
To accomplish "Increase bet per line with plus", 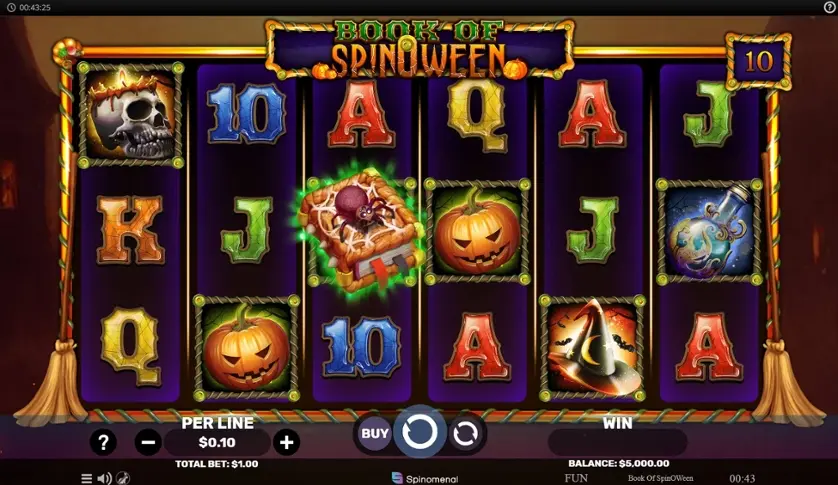I will pos(286,442).
